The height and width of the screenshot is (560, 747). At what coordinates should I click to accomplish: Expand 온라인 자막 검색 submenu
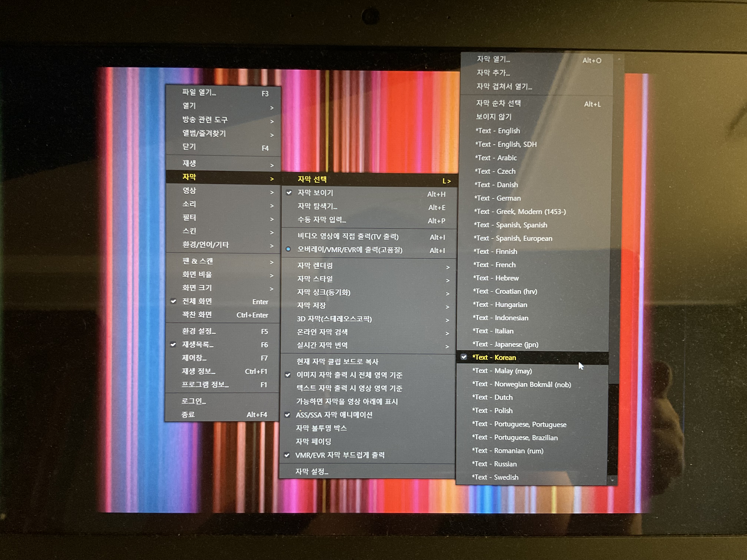pyautogui.click(x=368, y=332)
